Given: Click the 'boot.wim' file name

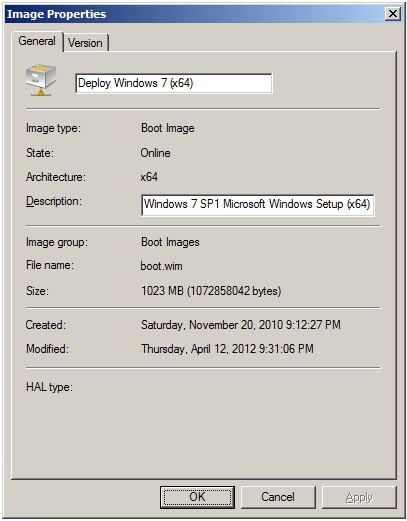Looking at the screenshot, I should click(x=161, y=266).
